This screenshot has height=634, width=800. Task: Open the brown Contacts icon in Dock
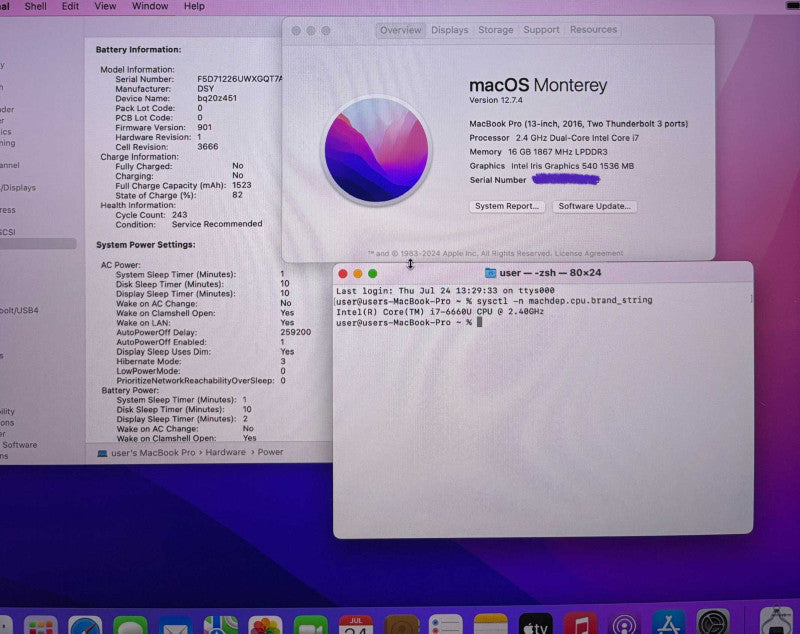tap(402, 625)
